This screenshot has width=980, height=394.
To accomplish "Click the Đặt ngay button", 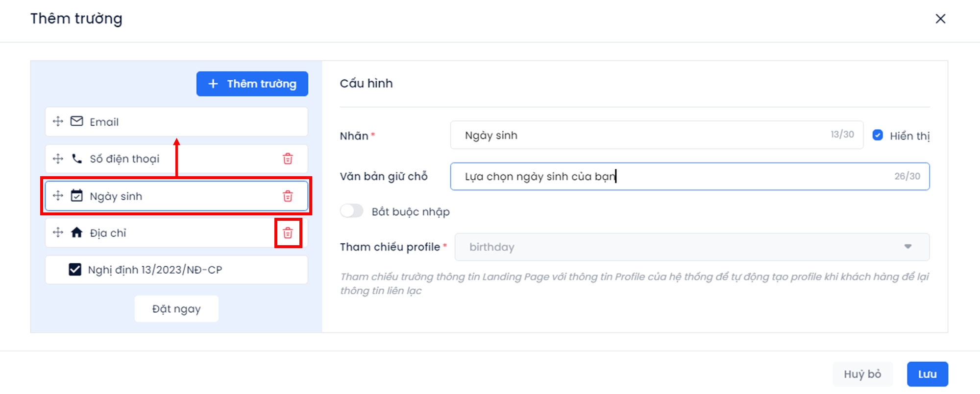I will tap(176, 309).
